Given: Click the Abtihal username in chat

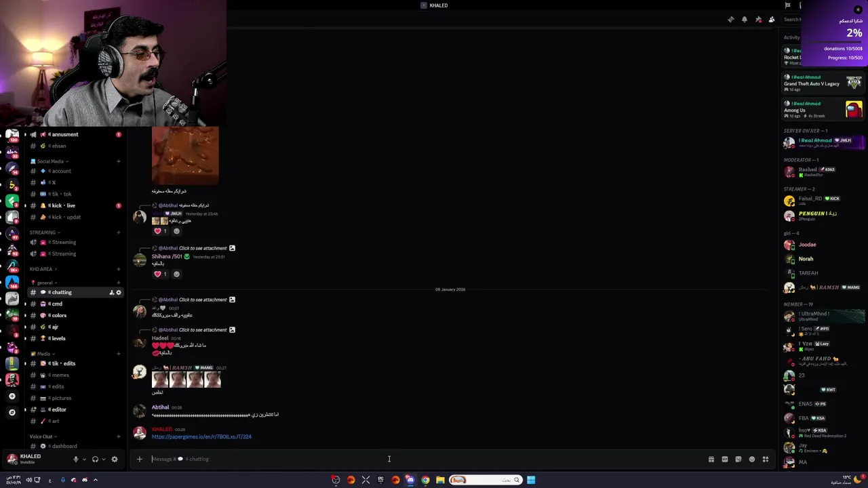Looking at the screenshot, I should coord(160,407).
